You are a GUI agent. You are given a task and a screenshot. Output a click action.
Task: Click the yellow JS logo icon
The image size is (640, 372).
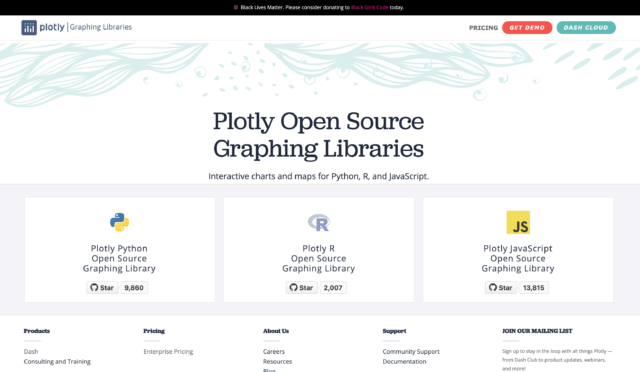tap(518, 222)
